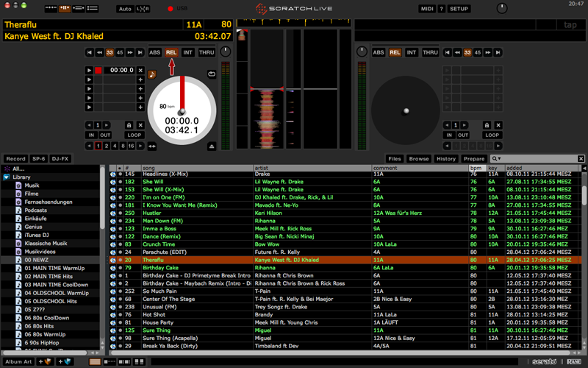Click the censor arrows icon below left platter

click(x=152, y=146)
